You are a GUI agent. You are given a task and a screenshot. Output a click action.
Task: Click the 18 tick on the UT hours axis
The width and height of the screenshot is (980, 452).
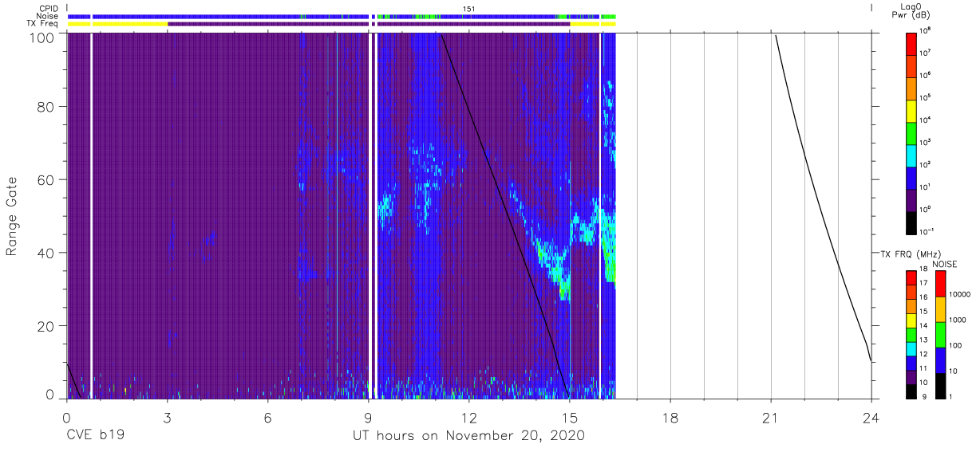670,417
